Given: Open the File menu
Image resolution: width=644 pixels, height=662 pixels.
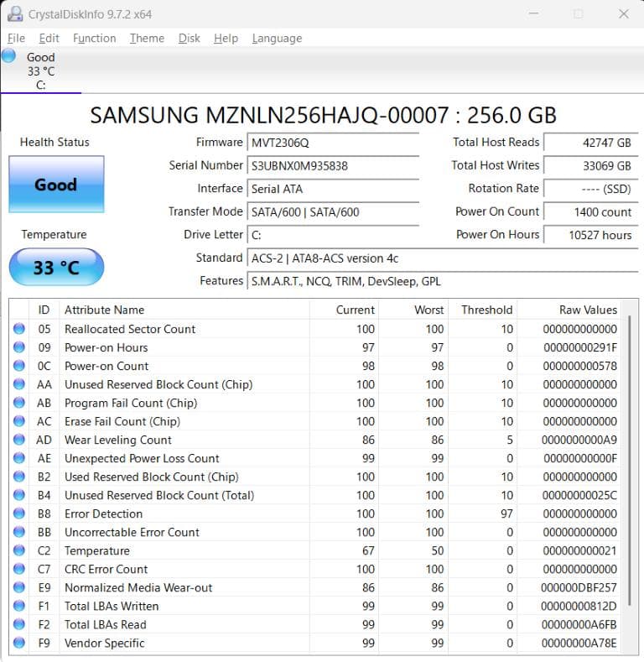Looking at the screenshot, I should 16,39.
